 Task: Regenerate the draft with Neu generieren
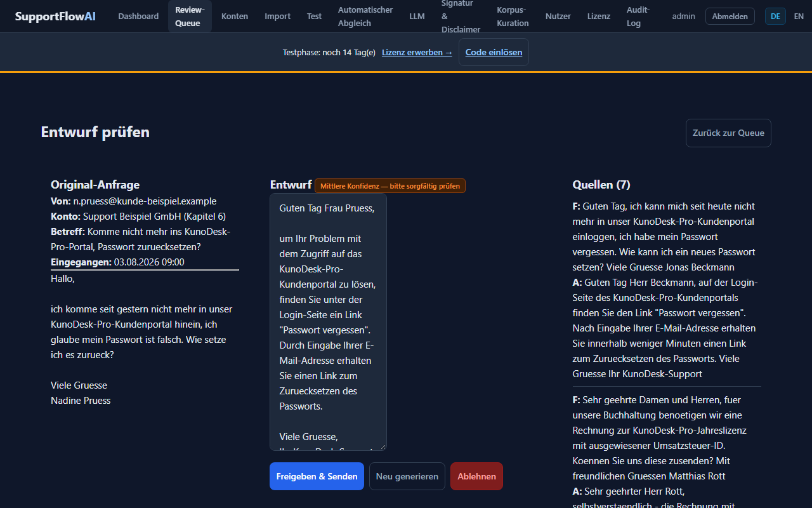407,476
